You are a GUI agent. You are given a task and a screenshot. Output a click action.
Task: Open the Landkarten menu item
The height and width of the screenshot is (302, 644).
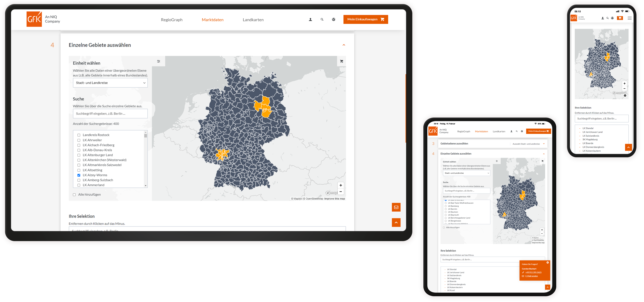pos(253,20)
